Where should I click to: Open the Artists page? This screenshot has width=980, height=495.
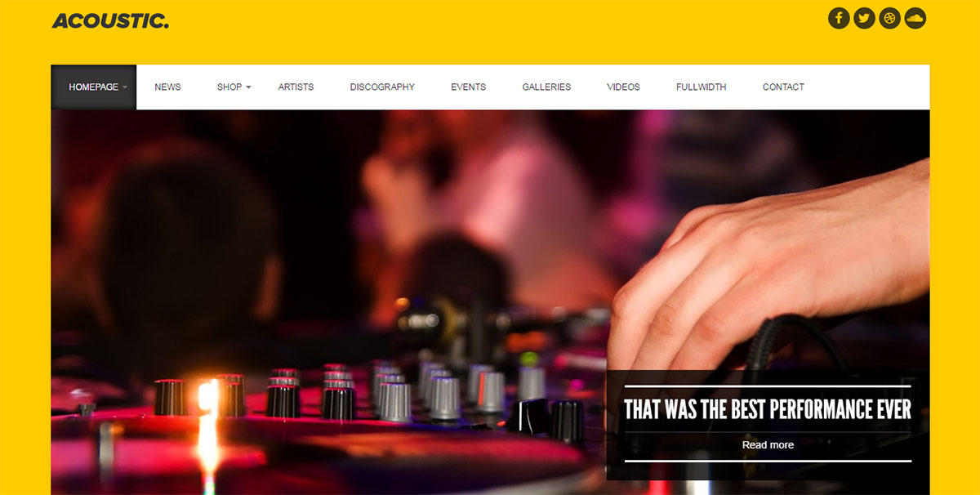[x=296, y=87]
